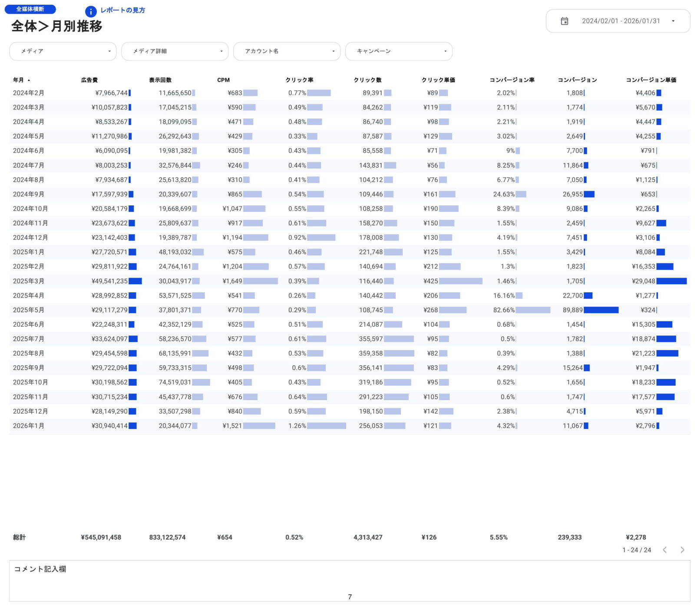Open the date range selector dropdown arrow
Viewport: 700px width, 607px height.
pos(673,21)
